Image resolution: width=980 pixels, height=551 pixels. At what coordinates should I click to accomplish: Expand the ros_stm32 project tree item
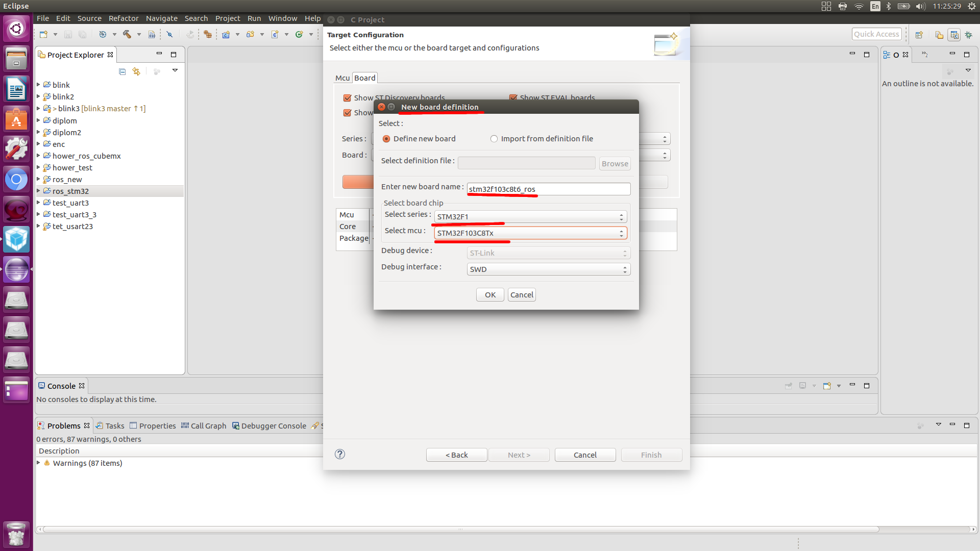(38, 190)
